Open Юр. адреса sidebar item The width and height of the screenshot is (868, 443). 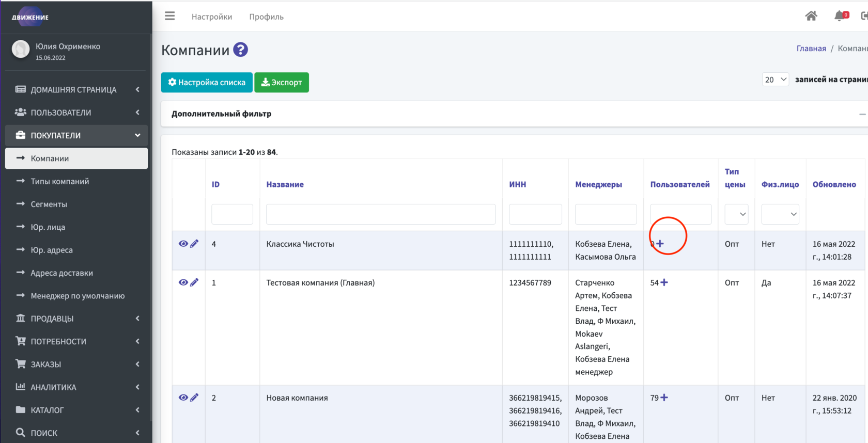pos(76,250)
